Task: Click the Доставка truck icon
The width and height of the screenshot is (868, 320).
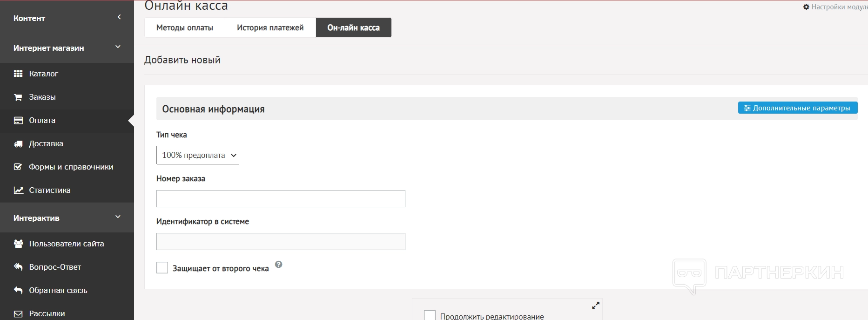Action: 18,143
